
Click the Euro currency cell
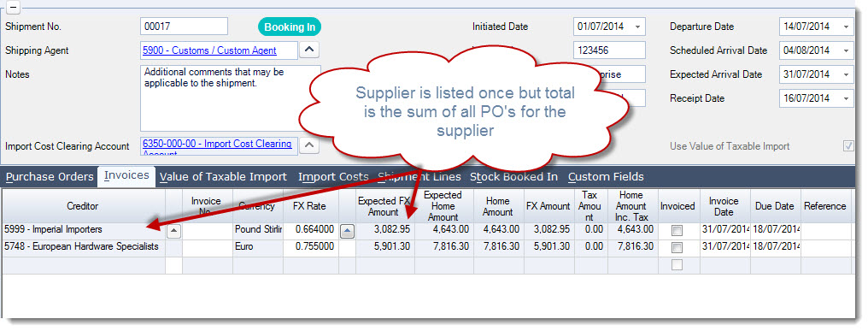[x=258, y=247]
